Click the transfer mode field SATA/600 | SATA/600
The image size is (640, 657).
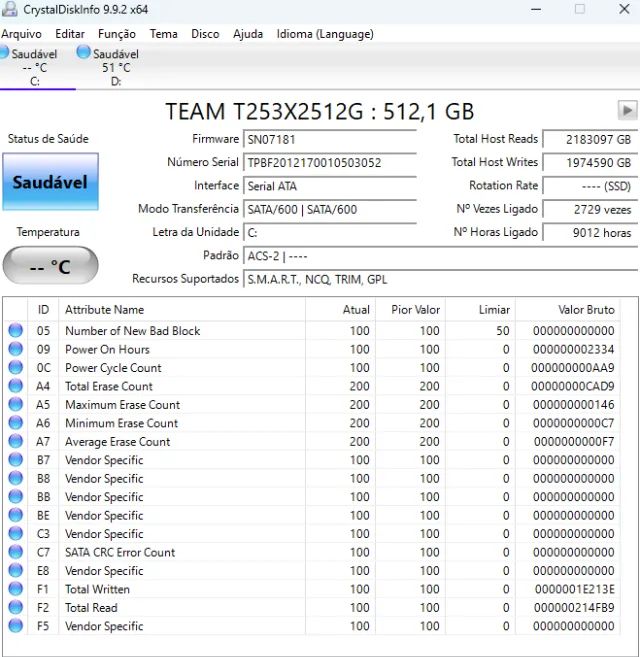pyautogui.click(x=330, y=209)
